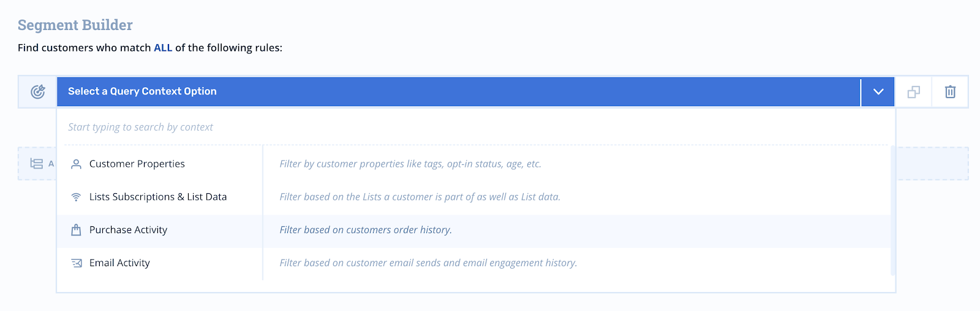
Task: Click the wifi-style Lists Subscriptions icon
Action: click(76, 197)
